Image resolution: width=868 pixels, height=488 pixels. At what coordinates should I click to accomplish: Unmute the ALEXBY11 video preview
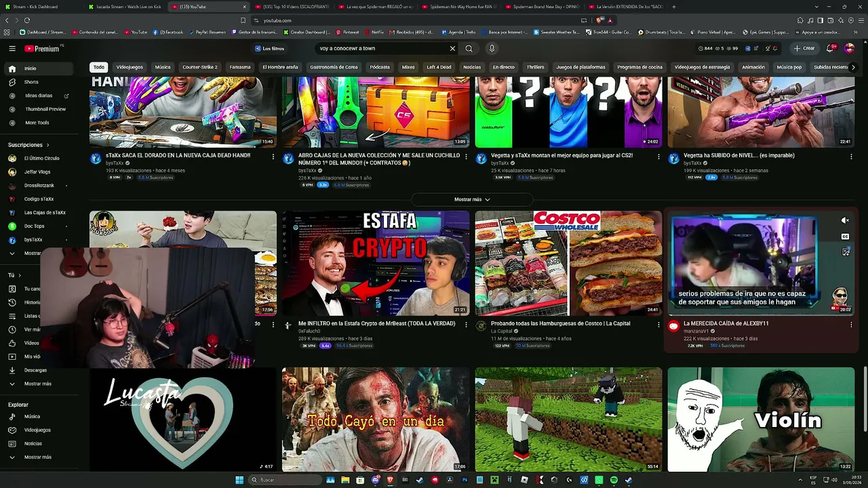pos(845,220)
